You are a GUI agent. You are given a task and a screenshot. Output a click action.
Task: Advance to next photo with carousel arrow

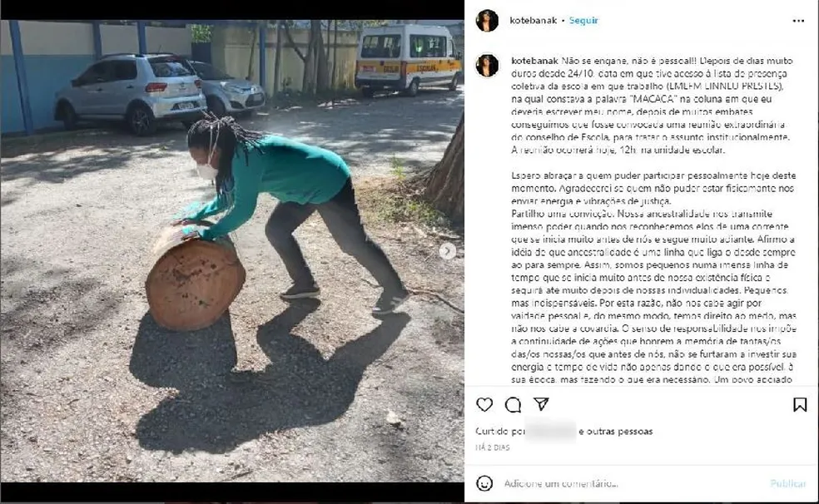point(447,251)
